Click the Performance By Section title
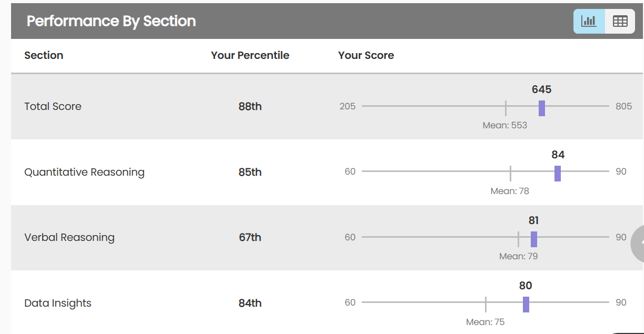Image resolution: width=644 pixels, height=334 pixels. click(x=112, y=21)
